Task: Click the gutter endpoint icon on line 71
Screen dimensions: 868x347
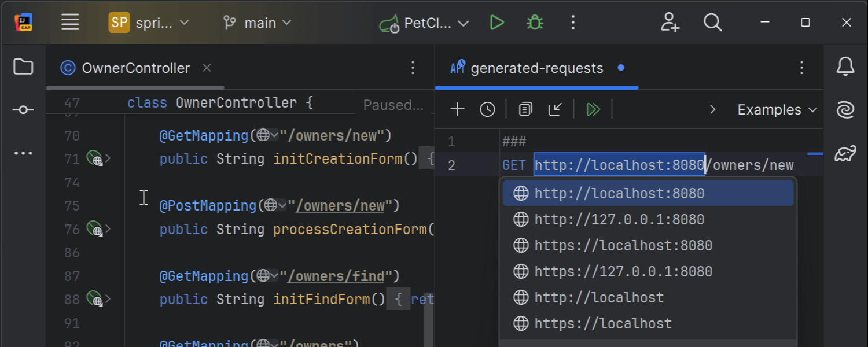Action: pyautogui.click(x=94, y=158)
